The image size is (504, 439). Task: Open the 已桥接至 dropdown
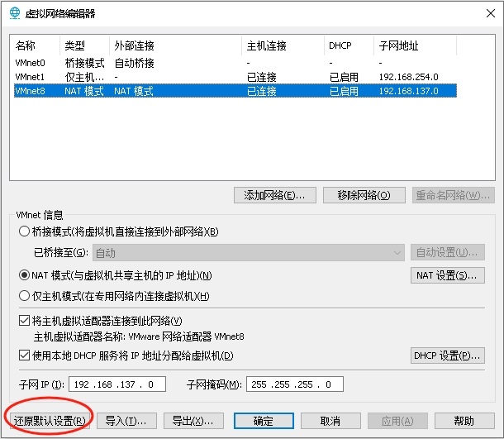[249, 253]
